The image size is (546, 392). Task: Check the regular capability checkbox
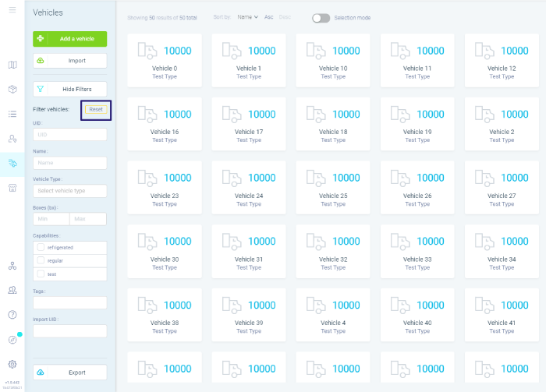(41, 260)
